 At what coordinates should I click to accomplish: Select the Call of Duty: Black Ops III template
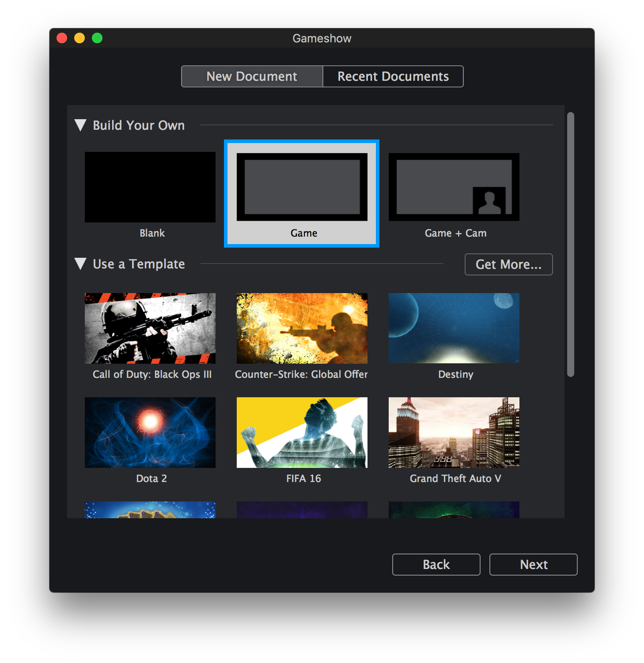pyautogui.click(x=150, y=328)
